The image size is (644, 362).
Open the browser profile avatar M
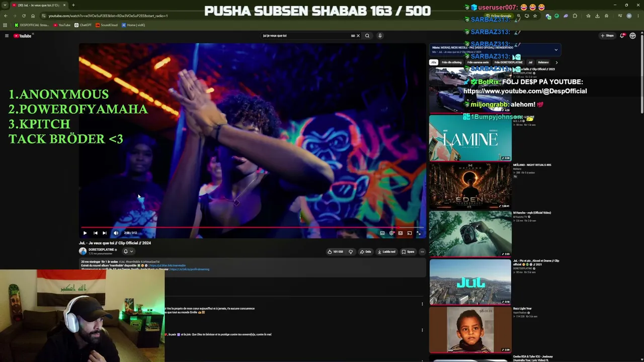[629, 16]
